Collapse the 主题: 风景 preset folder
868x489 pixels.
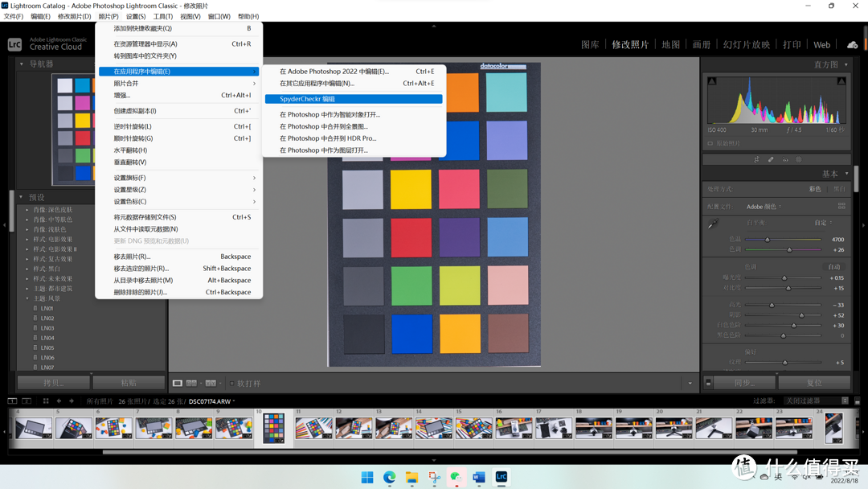(x=27, y=298)
